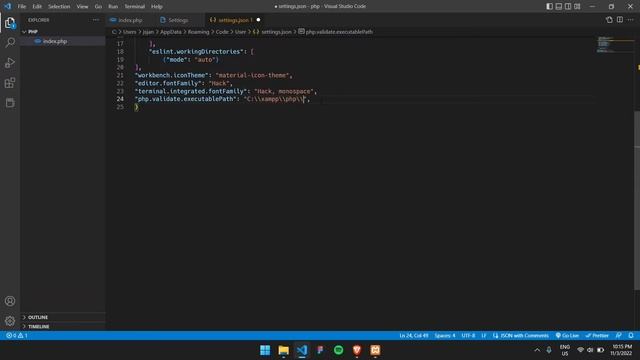This screenshot has width=640, height=360.
Task: Toggle secondary side bar layout icon
Action: tap(568, 6)
